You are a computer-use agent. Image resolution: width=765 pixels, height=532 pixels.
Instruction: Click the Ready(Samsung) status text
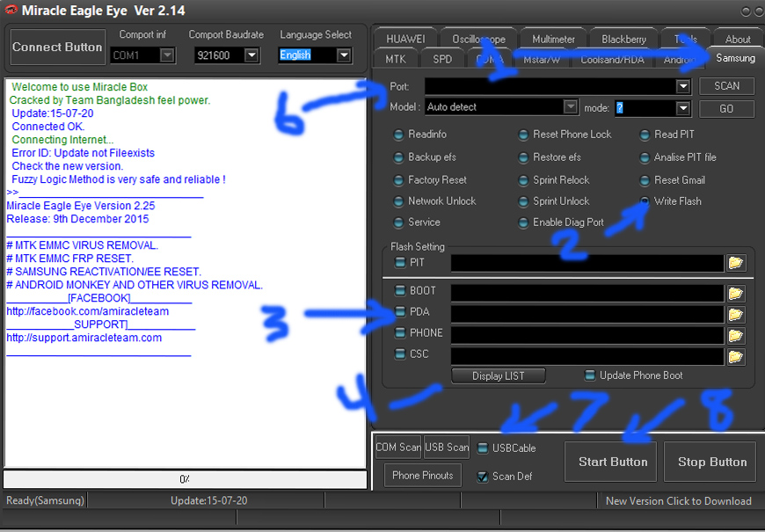tap(45, 500)
